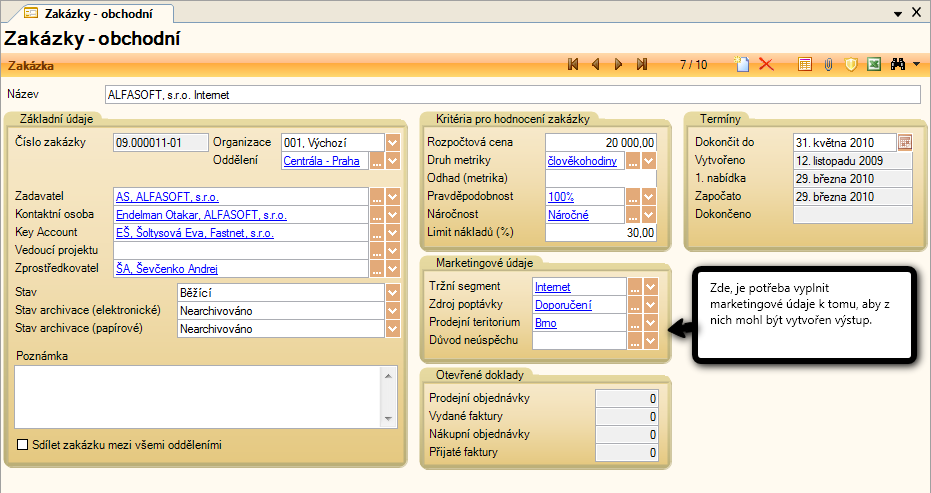Enable Sdílet zakázku mezi všemi odděleními checkbox
This screenshot has width=931, height=493.
tap(23, 444)
